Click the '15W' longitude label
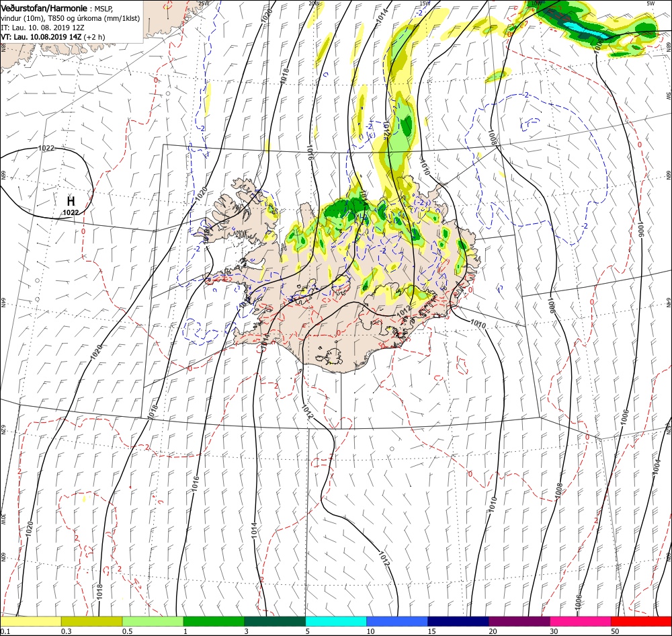 coord(424,3)
